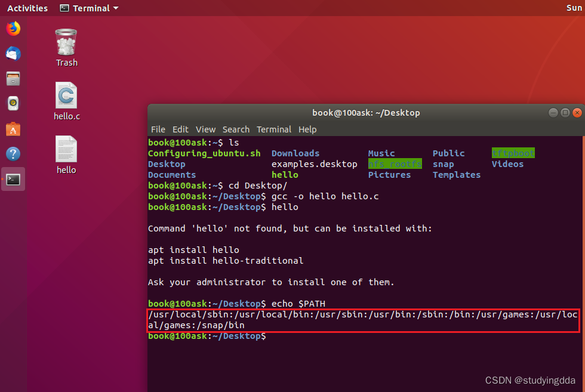The image size is (585, 392).
Task: Click 'Pictures' in ls output
Action: tap(389, 175)
